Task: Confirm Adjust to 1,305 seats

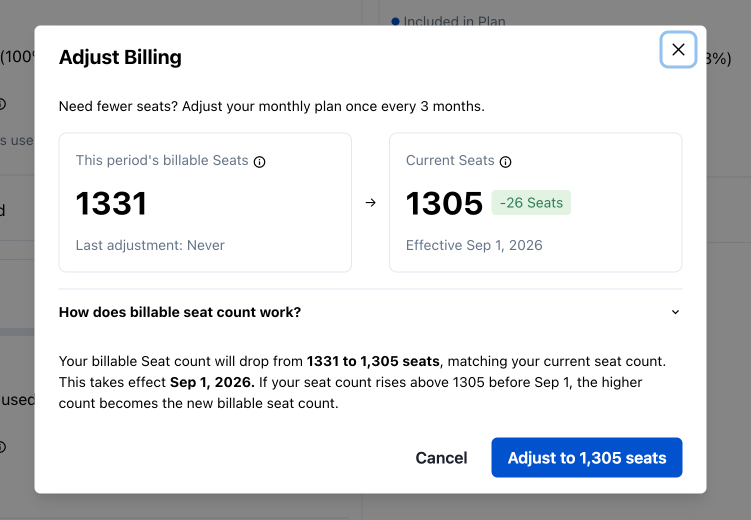Action: tap(587, 458)
